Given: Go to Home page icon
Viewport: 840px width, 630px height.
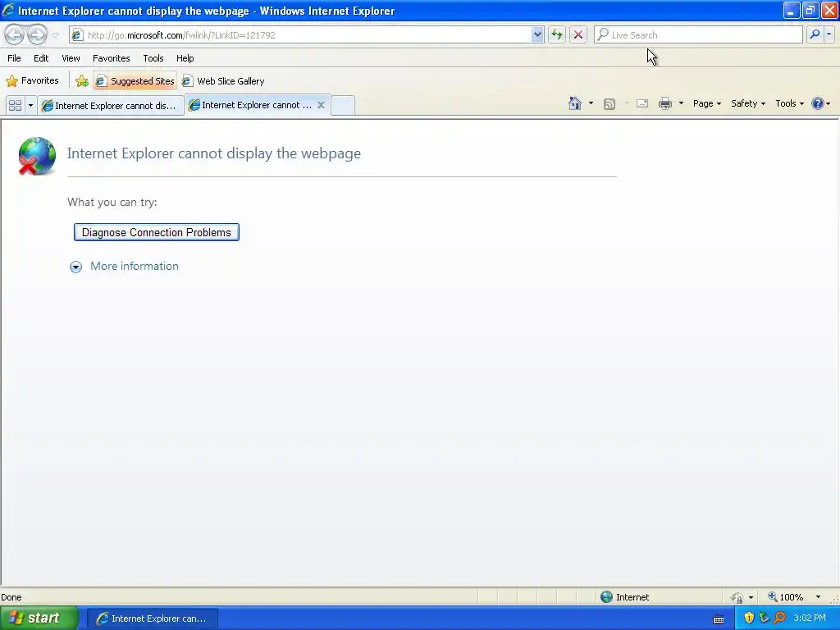Looking at the screenshot, I should click(x=575, y=103).
